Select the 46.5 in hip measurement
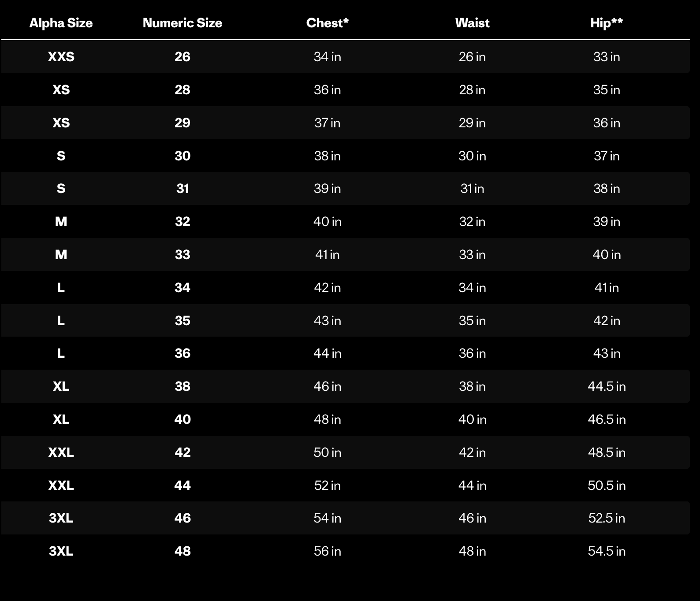Screen dimensions: 700x601 click(x=607, y=419)
